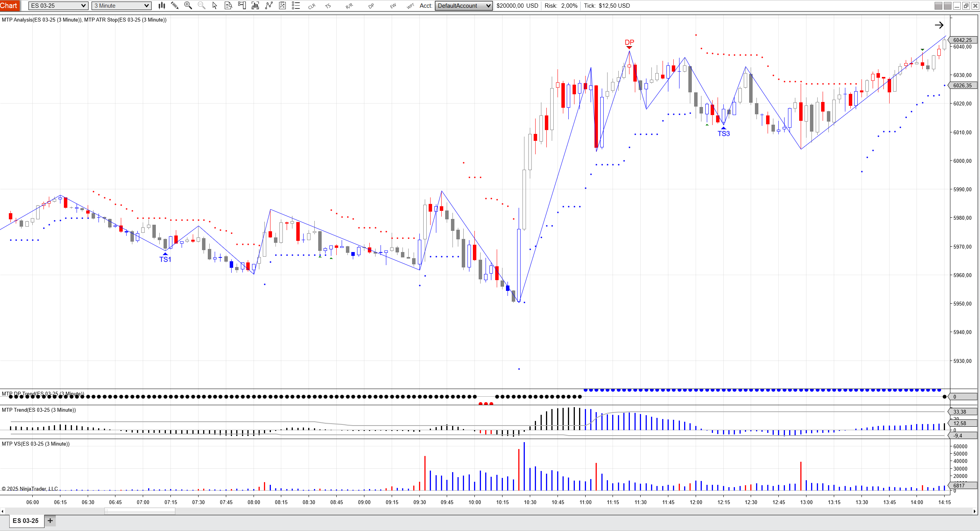The image size is (980, 531).
Task: Click the scroll-to-latest arrow on chart
Action: coord(939,25)
